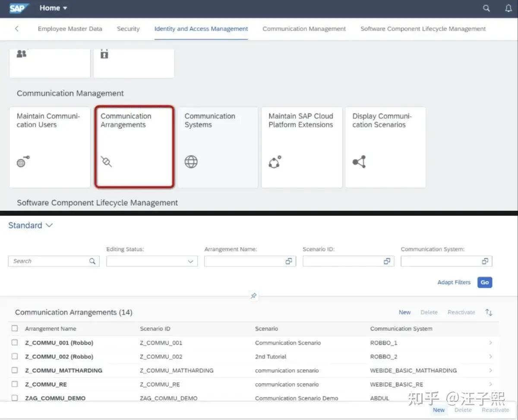Image resolution: width=518 pixels, height=420 pixels.
Task: Go back with the left chevron
Action: click(x=17, y=29)
